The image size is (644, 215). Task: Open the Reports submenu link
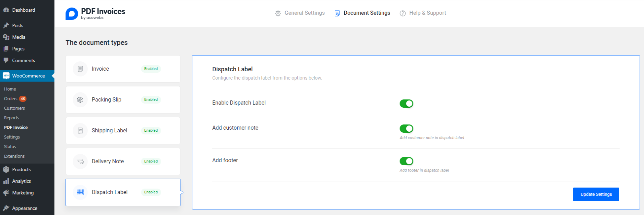pyautogui.click(x=12, y=118)
